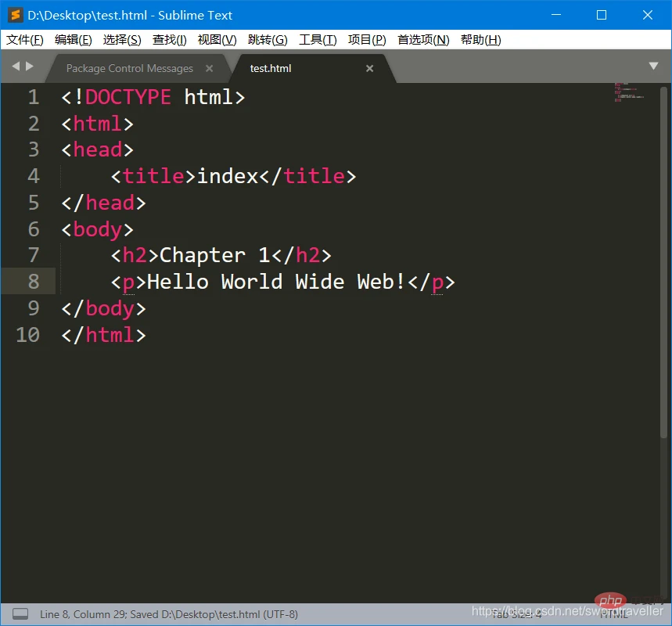Place cursor in the Chapter 1 heading line

click(x=221, y=256)
